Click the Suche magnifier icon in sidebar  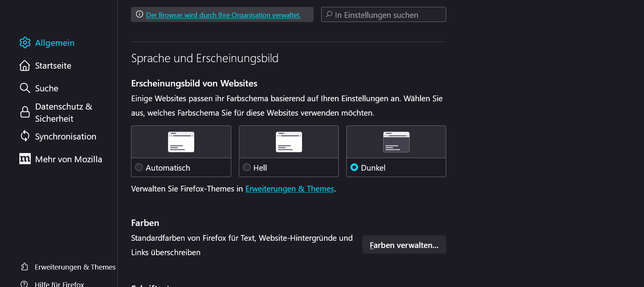[25, 88]
